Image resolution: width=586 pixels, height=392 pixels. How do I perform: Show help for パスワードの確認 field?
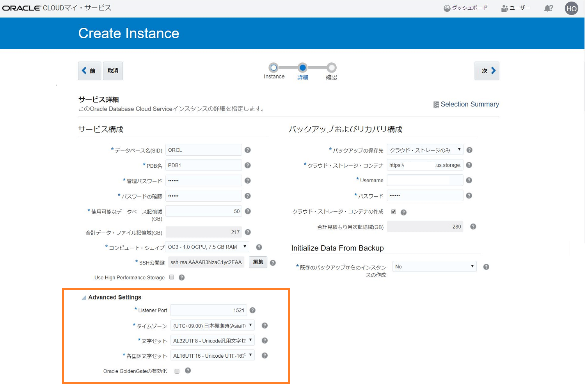[x=247, y=196]
